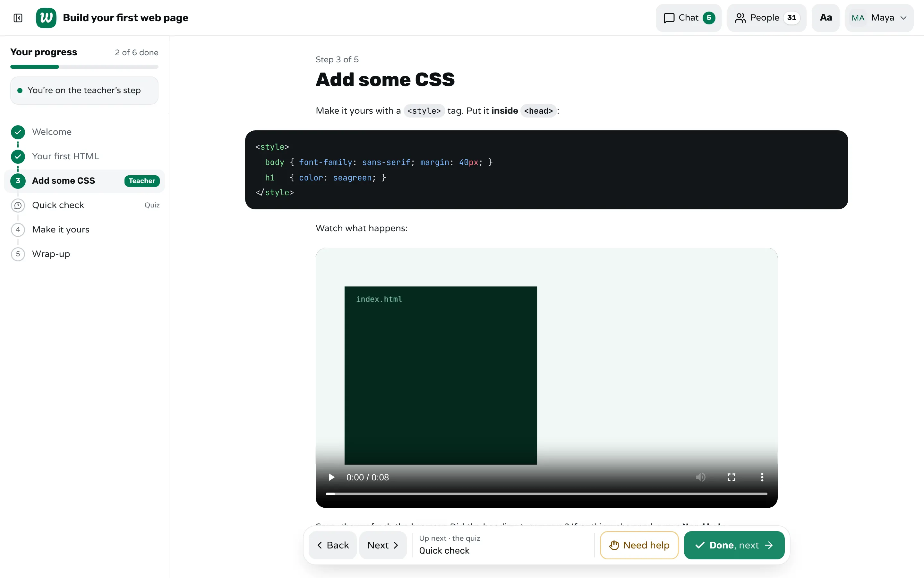Viewport: 924px width, 578px height.
Task: Click the inline <head> code tag
Action: [x=538, y=111]
